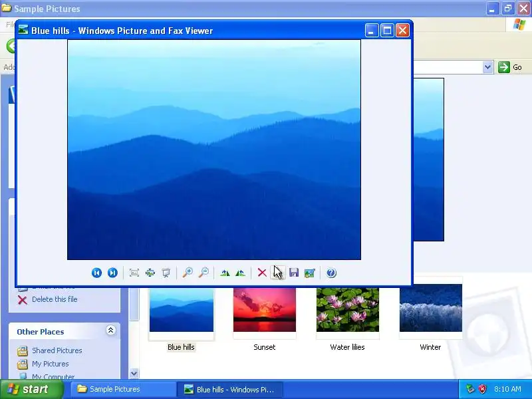Open the viewer Help icon
This screenshot has height=399, width=532.
coord(331,273)
